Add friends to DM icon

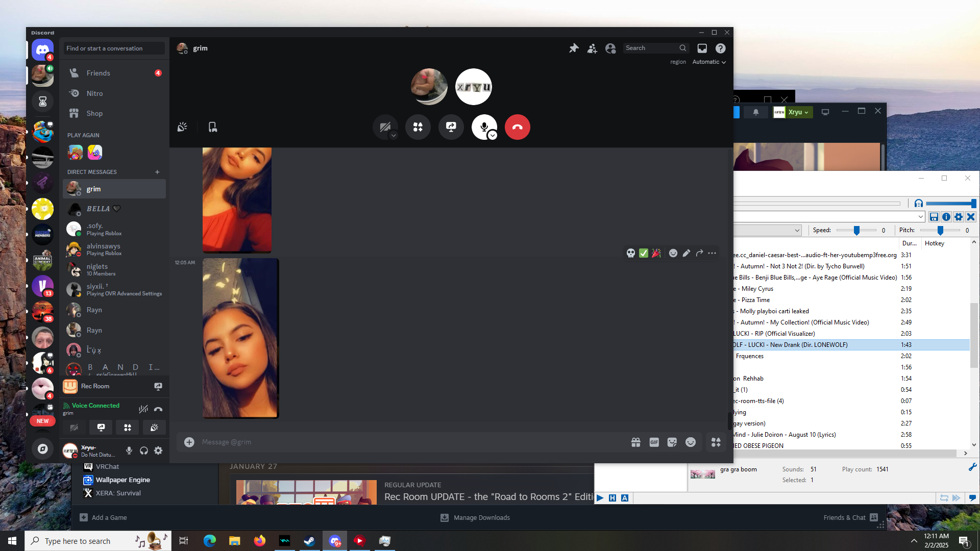tap(592, 48)
